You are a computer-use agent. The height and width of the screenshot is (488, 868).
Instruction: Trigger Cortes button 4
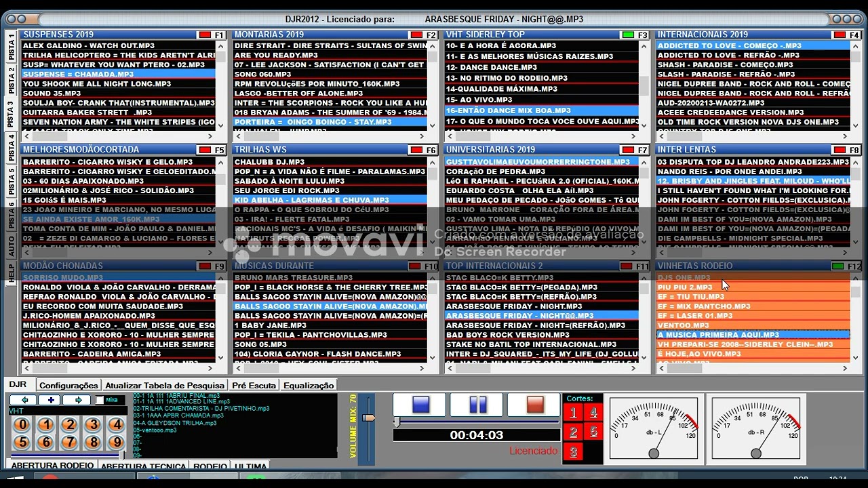pyautogui.click(x=593, y=413)
